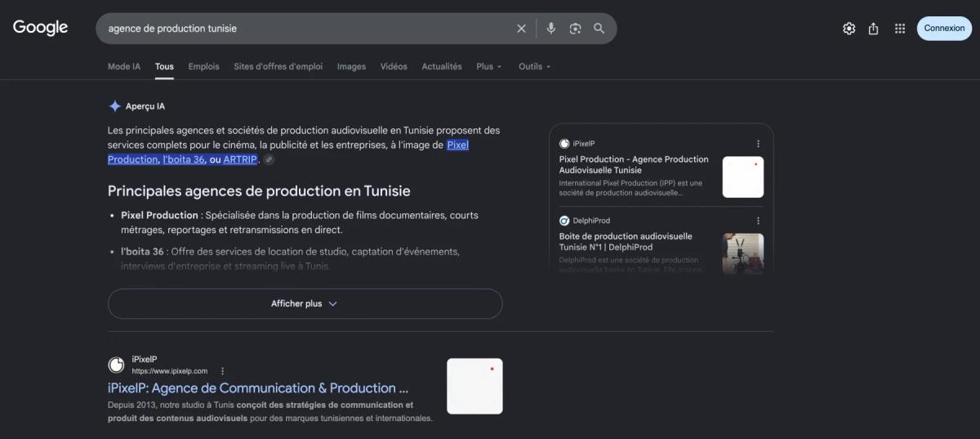Open the ARTRIP link
The image size is (980, 439).
point(241,159)
